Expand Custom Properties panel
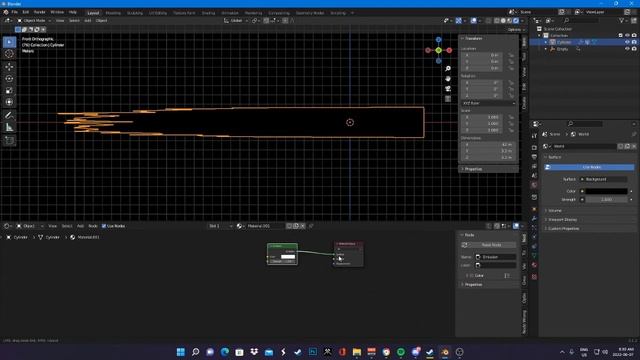Image resolution: width=640 pixels, height=360 pixels. [563, 229]
